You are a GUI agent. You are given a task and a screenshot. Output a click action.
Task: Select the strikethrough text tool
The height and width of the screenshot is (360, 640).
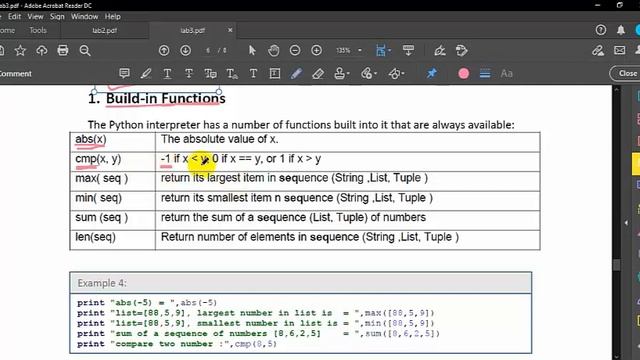tap(189, 73)
